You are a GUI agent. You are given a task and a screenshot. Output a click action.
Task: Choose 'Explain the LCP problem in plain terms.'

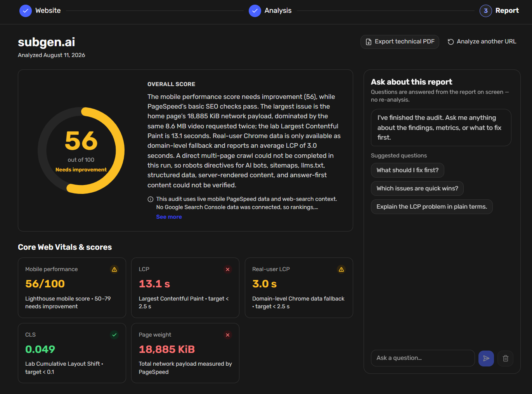coord(432,207)
